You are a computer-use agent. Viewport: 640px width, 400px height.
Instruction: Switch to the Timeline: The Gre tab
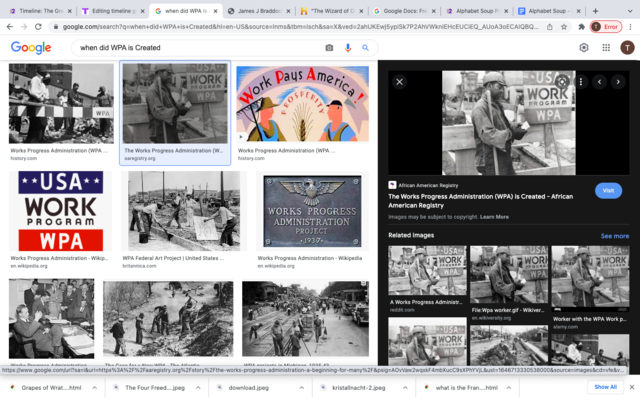click(x=40, y=11)
